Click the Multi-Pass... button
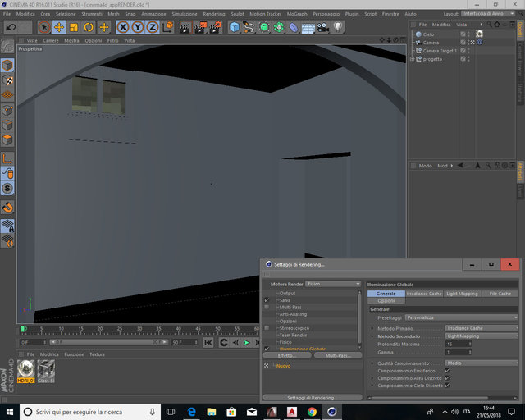Image resolution: width=525 pixels, height=420 pixels. pyautogui.click(x=338, y=355)
